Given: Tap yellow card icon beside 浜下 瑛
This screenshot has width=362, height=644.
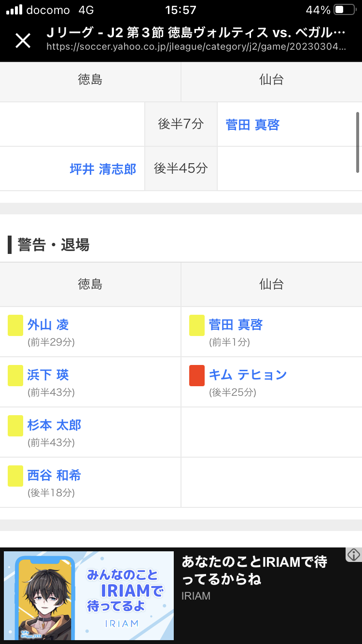Looking at the screenshot, I should pos(15,375).
